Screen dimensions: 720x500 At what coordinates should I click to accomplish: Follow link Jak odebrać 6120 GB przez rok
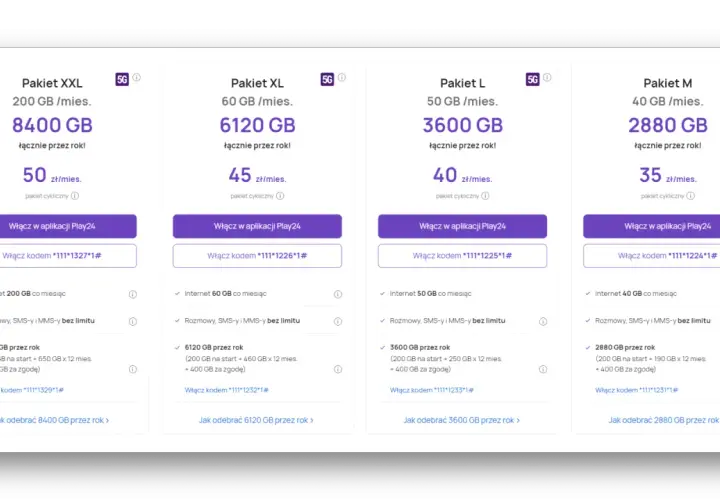[256, 420]
